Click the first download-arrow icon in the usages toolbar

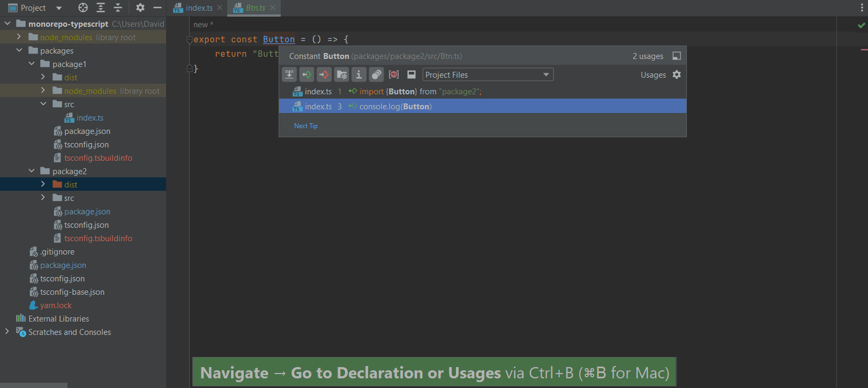[x=289, y=75]
